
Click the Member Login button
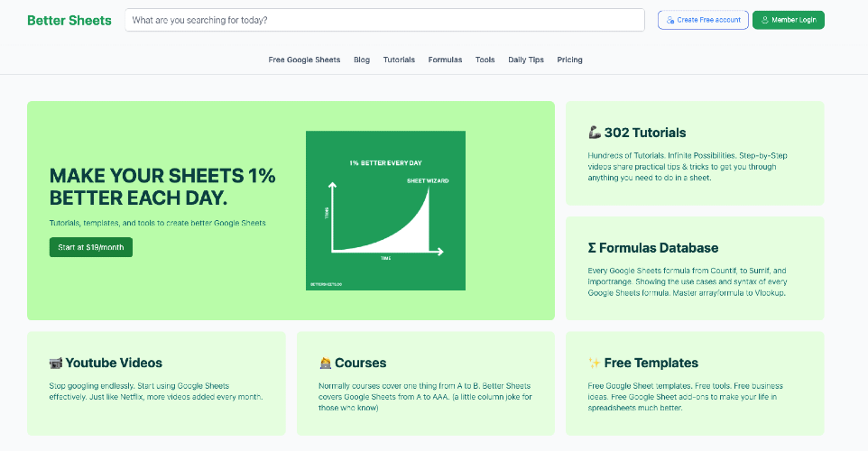(x=789, y=20)
